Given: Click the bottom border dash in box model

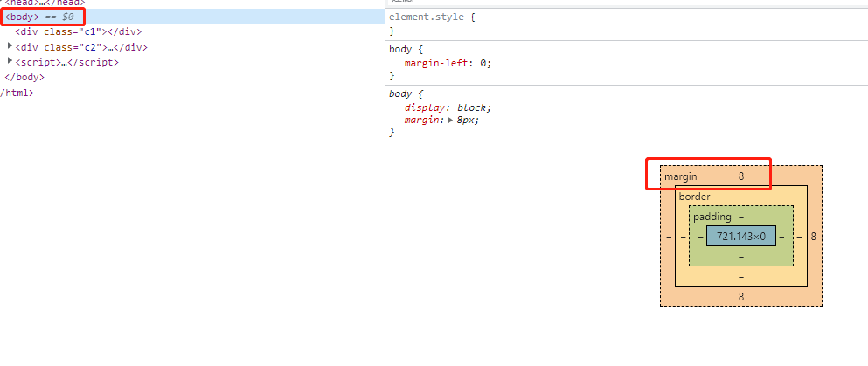Looking at the screenshot, I should tap(741, 276).
